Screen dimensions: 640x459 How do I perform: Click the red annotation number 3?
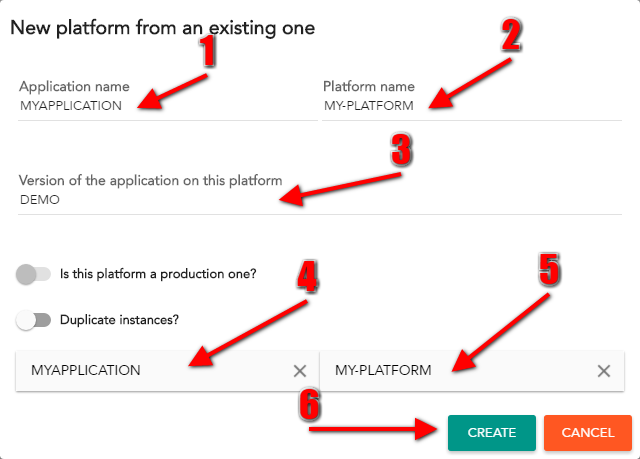click(402, 150)
